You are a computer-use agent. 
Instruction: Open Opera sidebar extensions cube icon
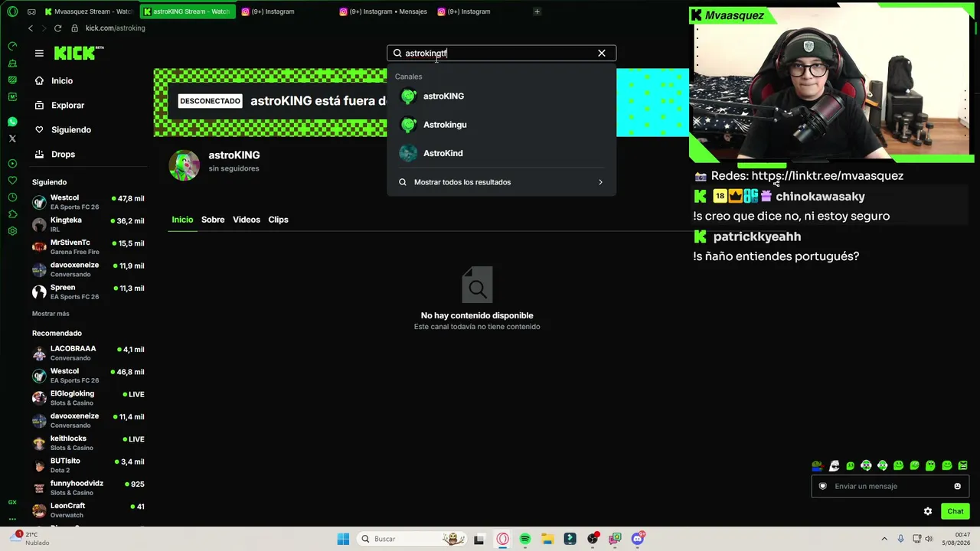pos(12,214)
